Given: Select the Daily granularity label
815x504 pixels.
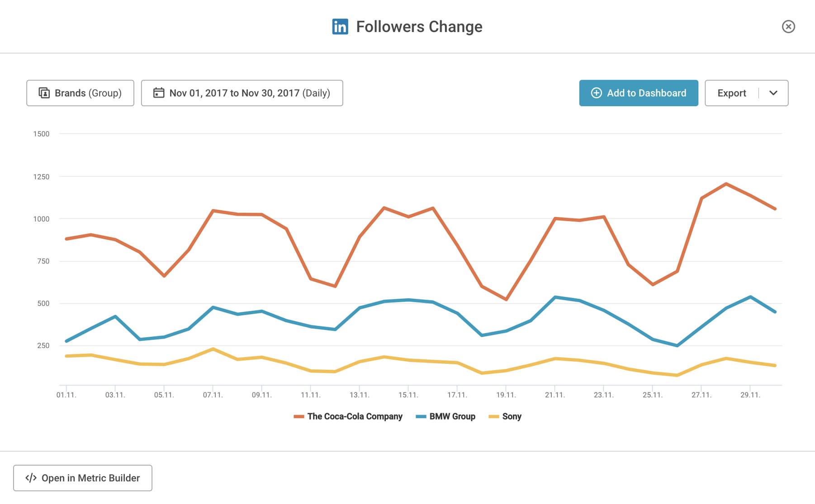Looking at the screenshot, I should point(316,93).
